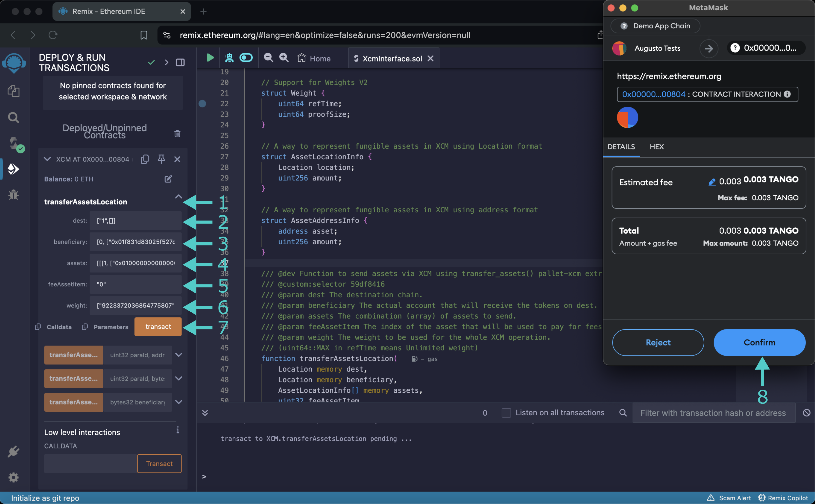Collapse the terminal panel with double chevron
Screen dimensions: 815x504
coord(205,413)
